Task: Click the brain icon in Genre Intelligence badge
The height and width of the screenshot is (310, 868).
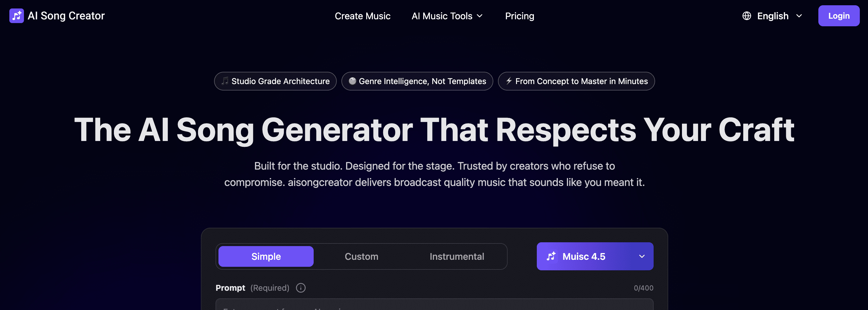Action: [353, 81]
